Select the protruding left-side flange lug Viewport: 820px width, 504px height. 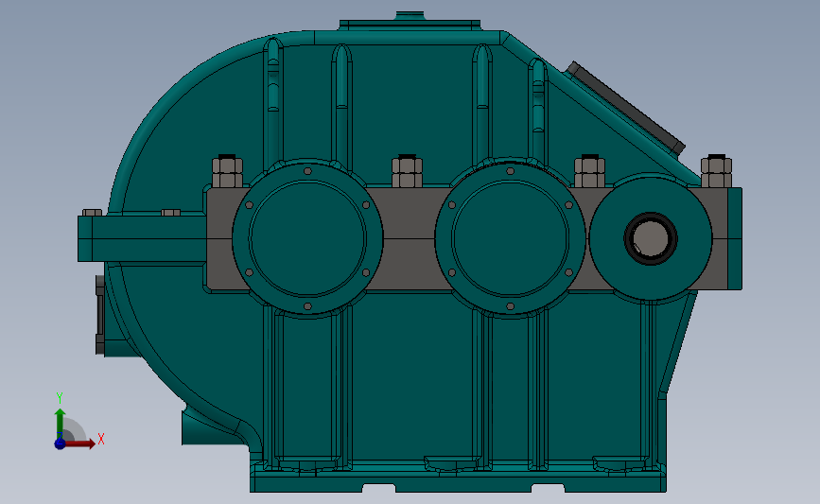click(141, 239)
